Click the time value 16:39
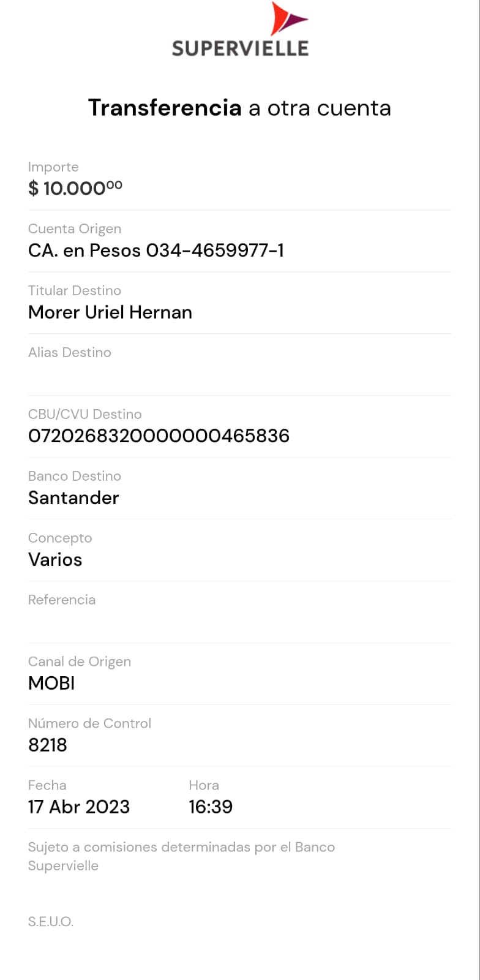The height and width of the screenshot is (980, 480). coord(211,807)
